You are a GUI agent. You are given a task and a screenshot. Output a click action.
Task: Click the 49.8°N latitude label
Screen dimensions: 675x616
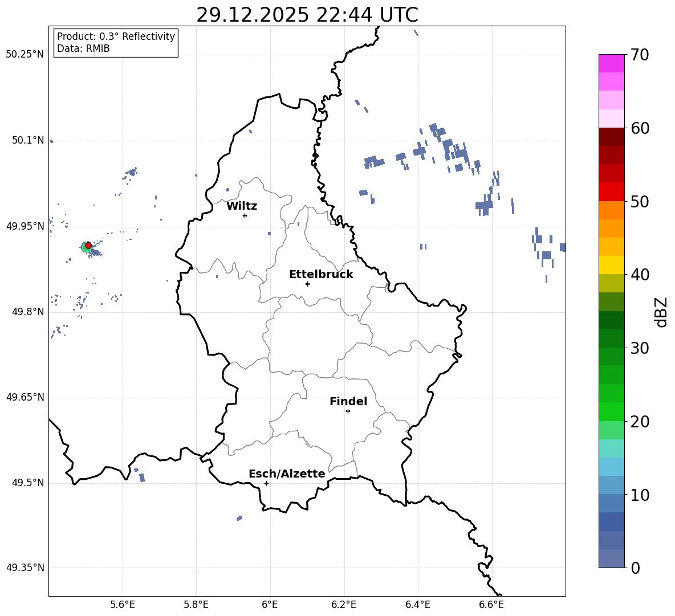click(28, 312)
